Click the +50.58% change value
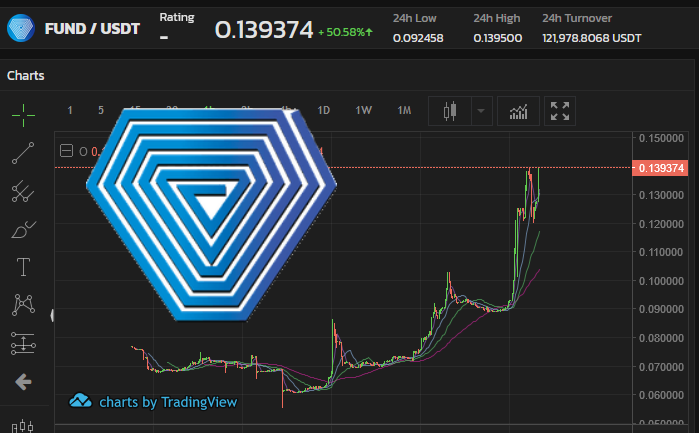The image size is (699, 433). [x=345, y=32]
